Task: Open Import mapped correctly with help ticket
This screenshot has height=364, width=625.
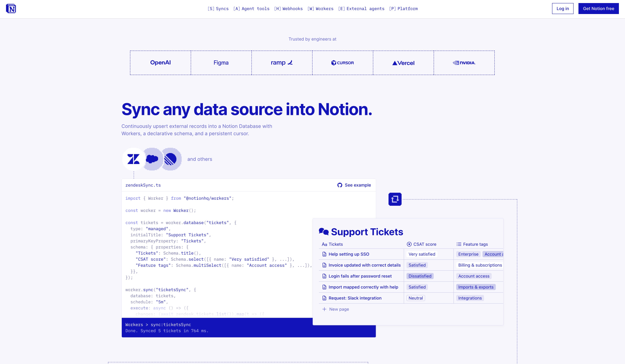Action: click(x=363, y=287)
